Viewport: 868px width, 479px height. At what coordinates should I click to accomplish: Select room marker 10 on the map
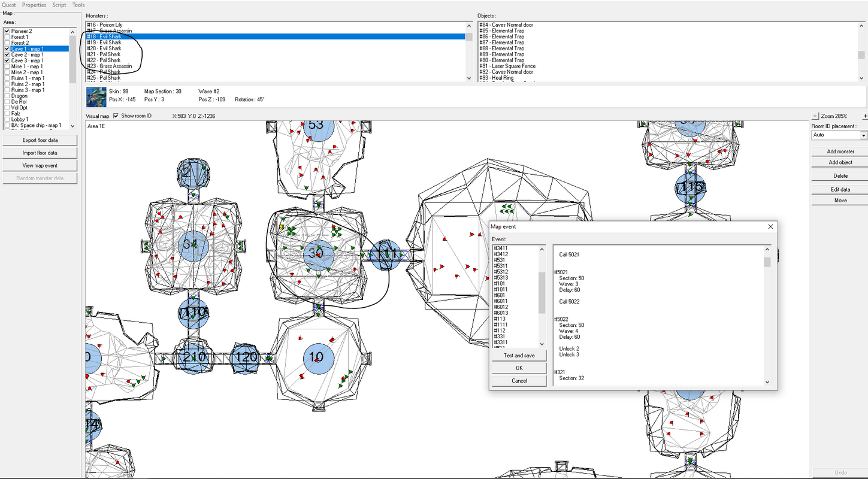click(x=316, y=357)
